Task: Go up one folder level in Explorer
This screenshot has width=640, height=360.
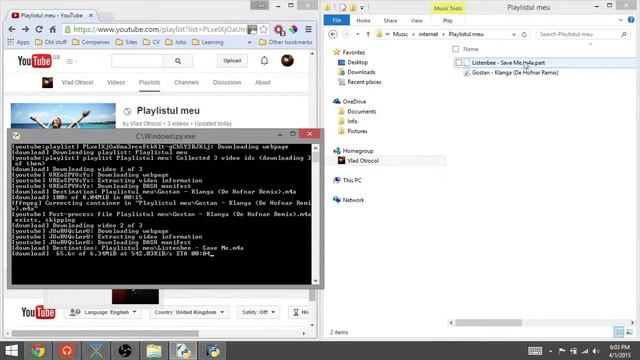Action: click(x=368, y=34)
